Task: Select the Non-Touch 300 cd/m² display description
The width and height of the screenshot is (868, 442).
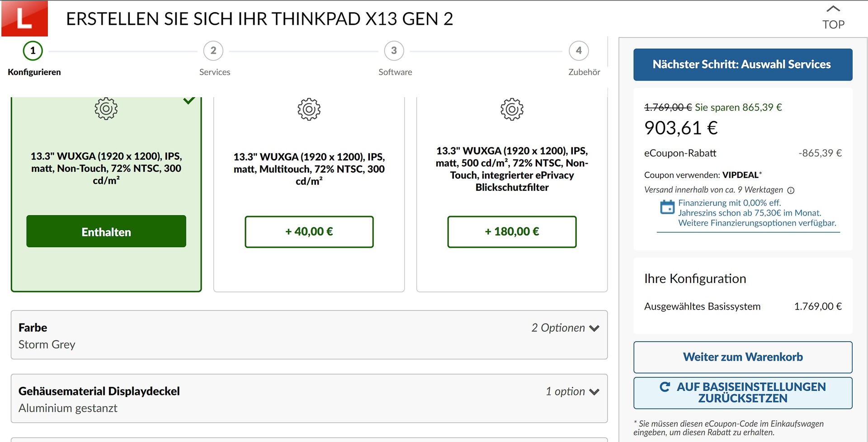Action: (106, 168)
